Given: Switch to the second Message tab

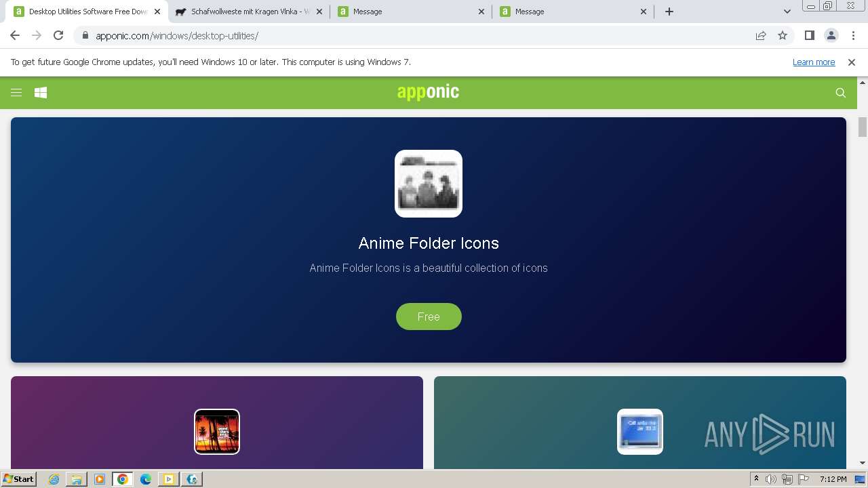Looking at the screenshot, I should pyautogui.click(x=572, y=12).
